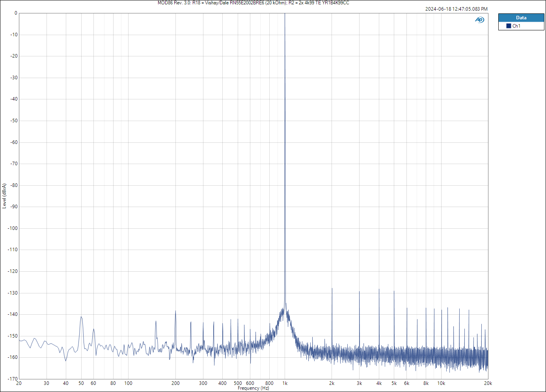Screen dimensions: 546x392
Task: Click the 1k tick label on frequency axis
Action: 285,383
